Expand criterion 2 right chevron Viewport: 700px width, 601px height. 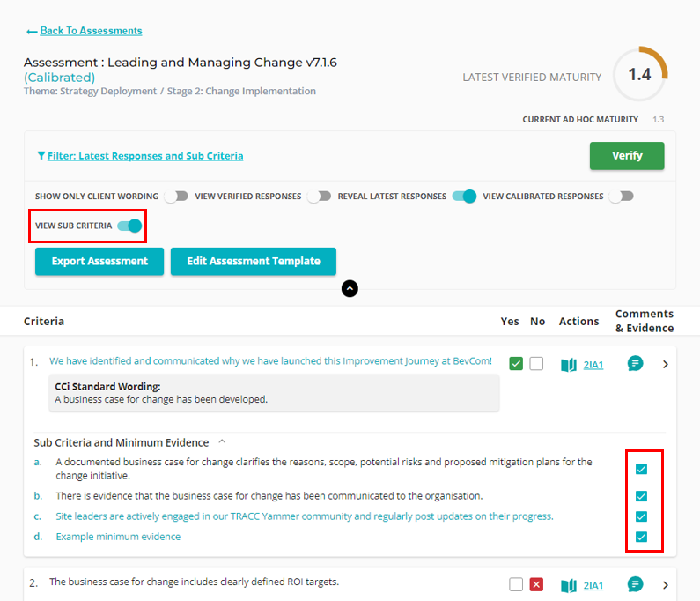point(666,585)
